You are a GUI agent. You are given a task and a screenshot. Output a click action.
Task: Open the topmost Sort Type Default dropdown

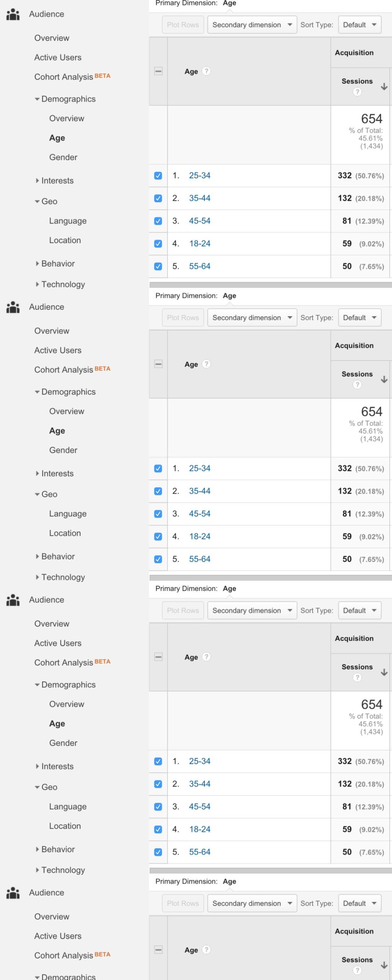tap(359, 25)
